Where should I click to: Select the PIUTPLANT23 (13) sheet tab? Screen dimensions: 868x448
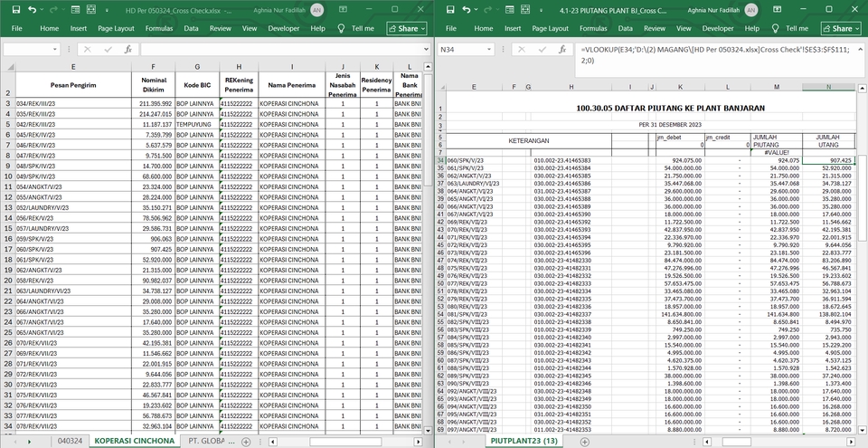[524, 442]
